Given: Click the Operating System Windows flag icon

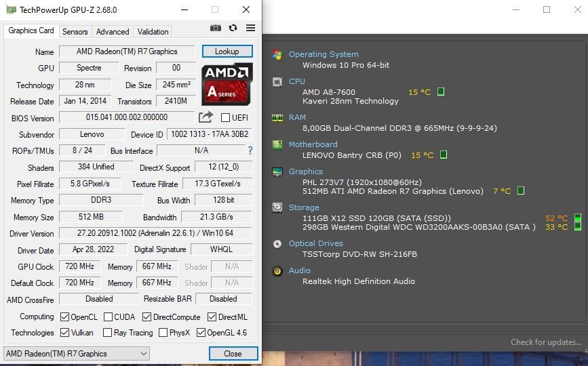Looking at the screenshot, I should (x=277, y=55).
